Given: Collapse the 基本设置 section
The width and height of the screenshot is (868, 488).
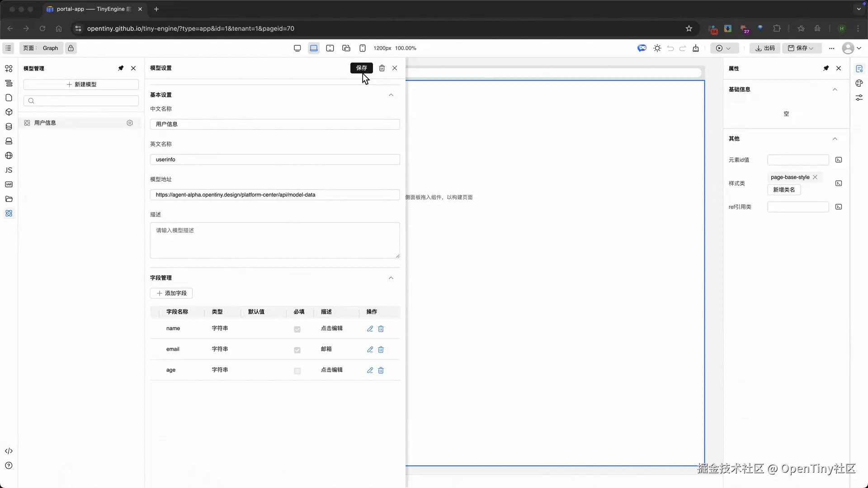Looking at the screenshot, I should 391,95.
